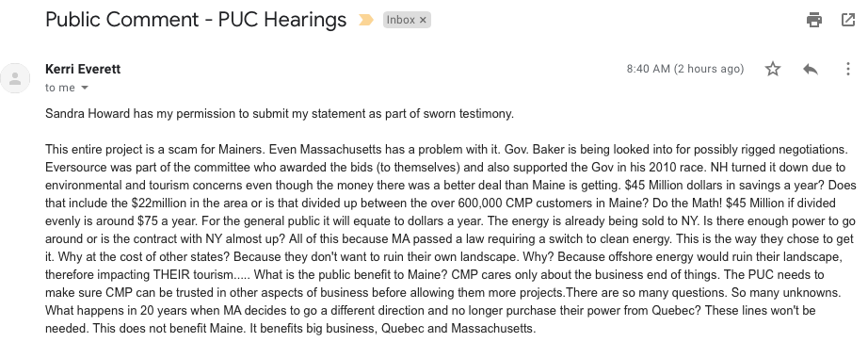
Task: Expand recipient details arrow beside 'to me'
Action: tap(85, 88)
